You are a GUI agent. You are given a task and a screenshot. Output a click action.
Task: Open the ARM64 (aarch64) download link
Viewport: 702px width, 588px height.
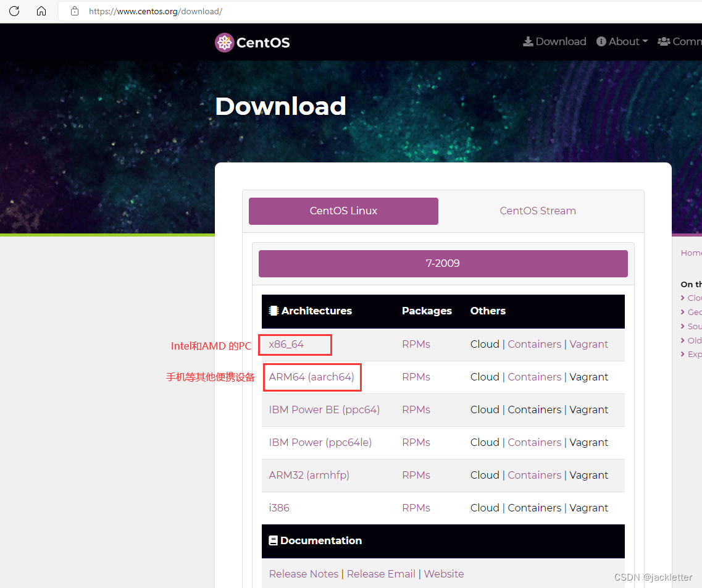(x=312, y=377)
